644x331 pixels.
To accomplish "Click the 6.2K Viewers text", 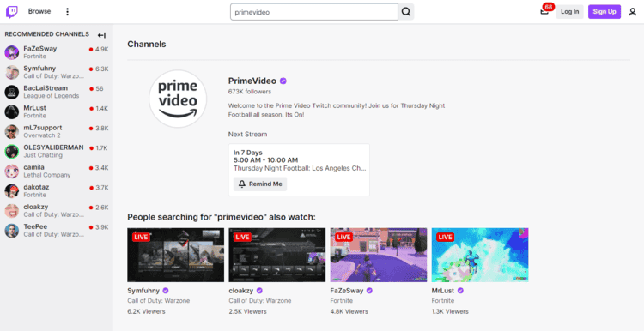I will tap(146, 312).
